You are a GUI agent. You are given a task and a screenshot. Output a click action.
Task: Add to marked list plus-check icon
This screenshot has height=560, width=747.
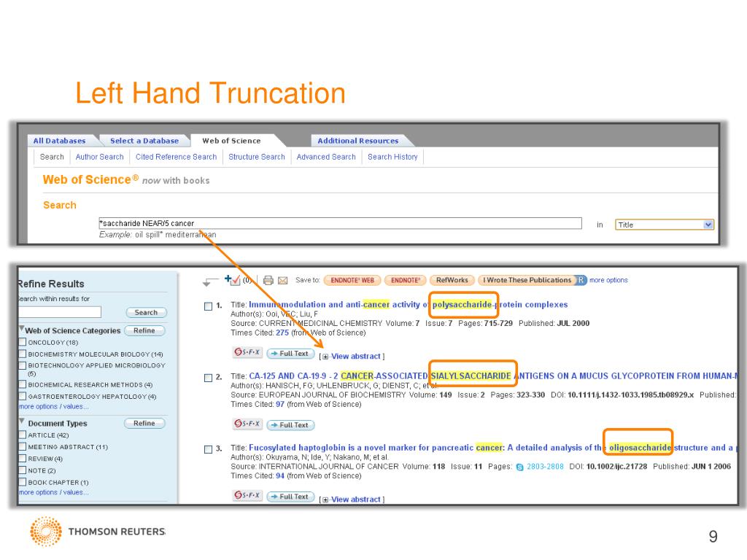[x=232, y=280]
